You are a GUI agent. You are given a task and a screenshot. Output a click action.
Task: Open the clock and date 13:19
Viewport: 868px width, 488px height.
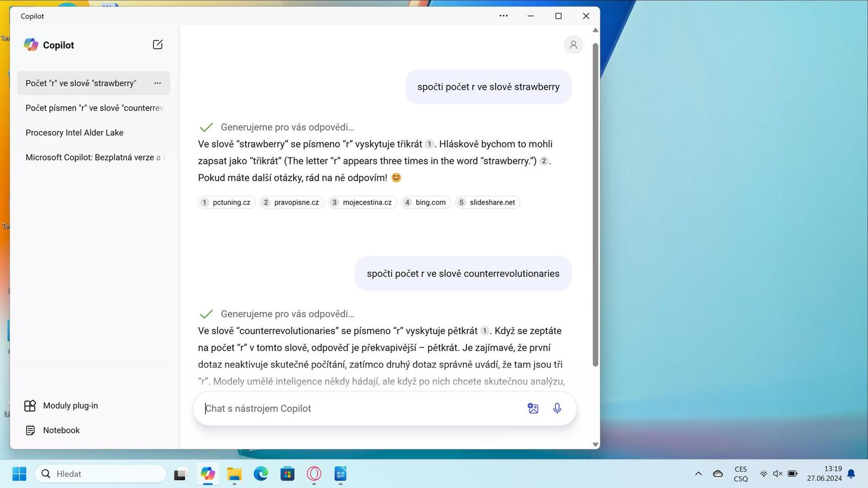coord(824,474)
